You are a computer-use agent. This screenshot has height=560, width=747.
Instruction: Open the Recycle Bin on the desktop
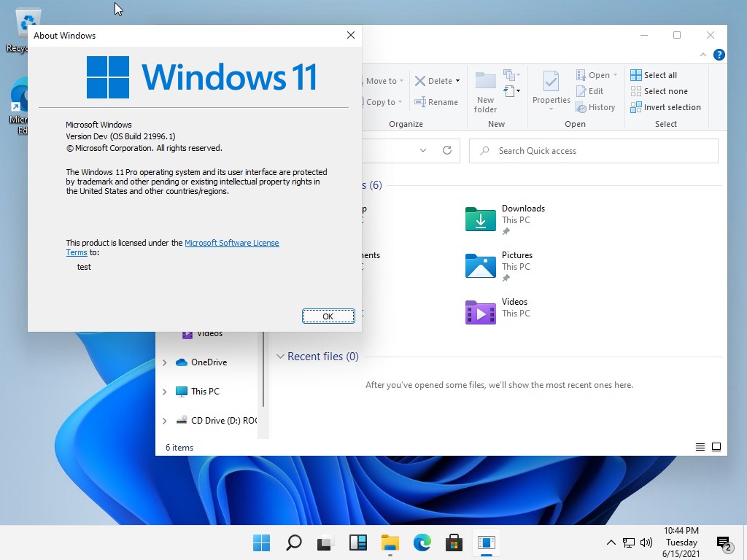27,22
